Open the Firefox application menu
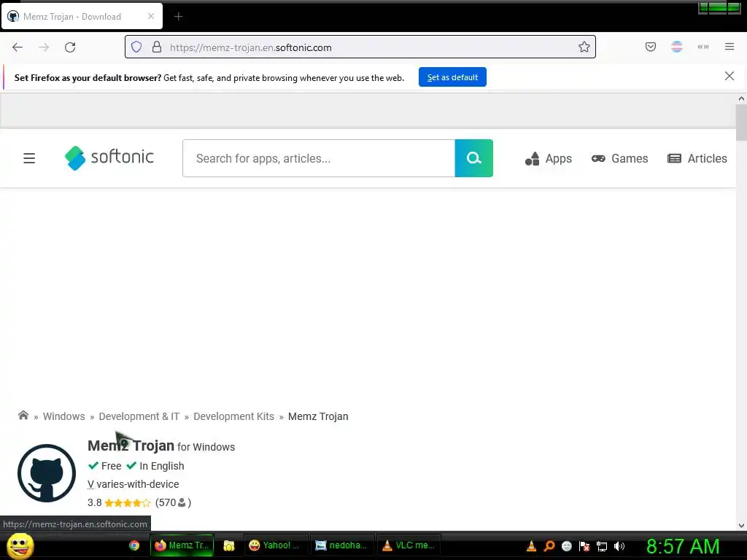This screenshot has height=560, width=747. click(729, 47)
